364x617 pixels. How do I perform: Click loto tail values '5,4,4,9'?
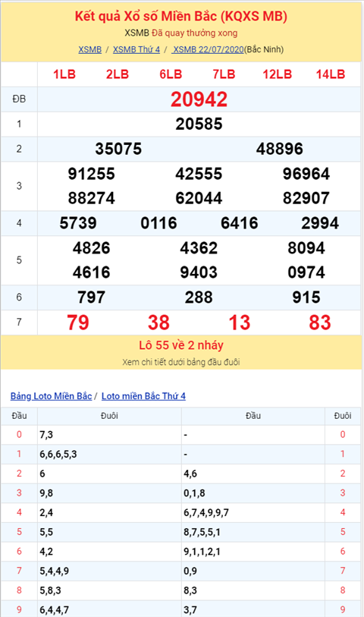click(55, 571)
